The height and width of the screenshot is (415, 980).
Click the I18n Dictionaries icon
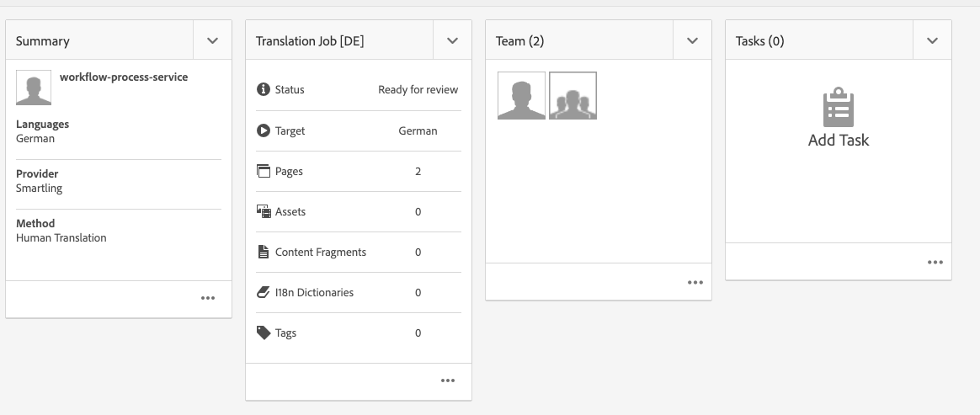[264, 292]
